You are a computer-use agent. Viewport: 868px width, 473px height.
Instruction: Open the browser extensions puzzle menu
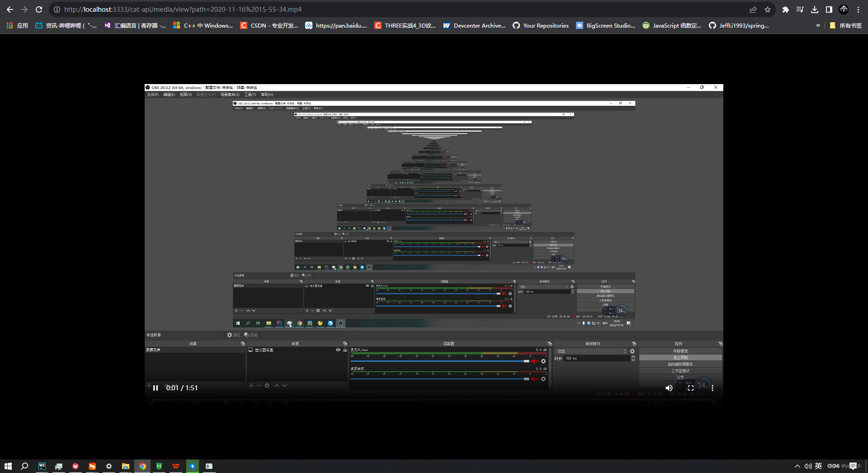[x=786, y=9]
